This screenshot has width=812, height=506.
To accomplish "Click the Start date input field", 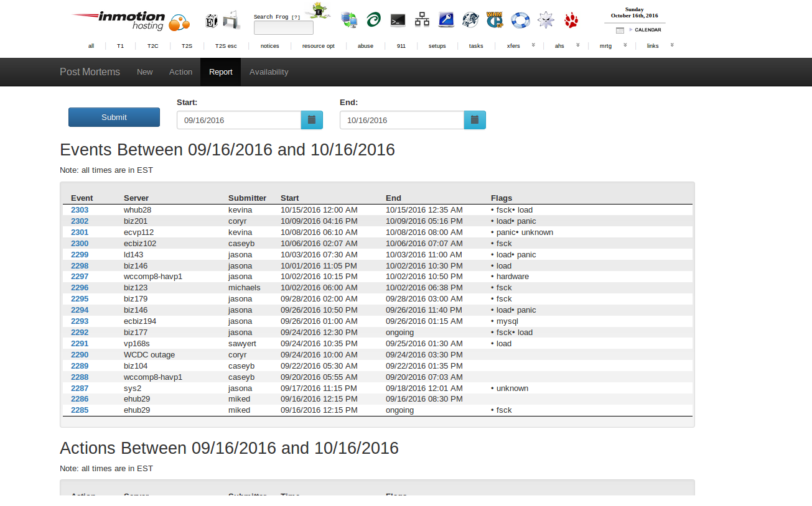I will [239, 120].
